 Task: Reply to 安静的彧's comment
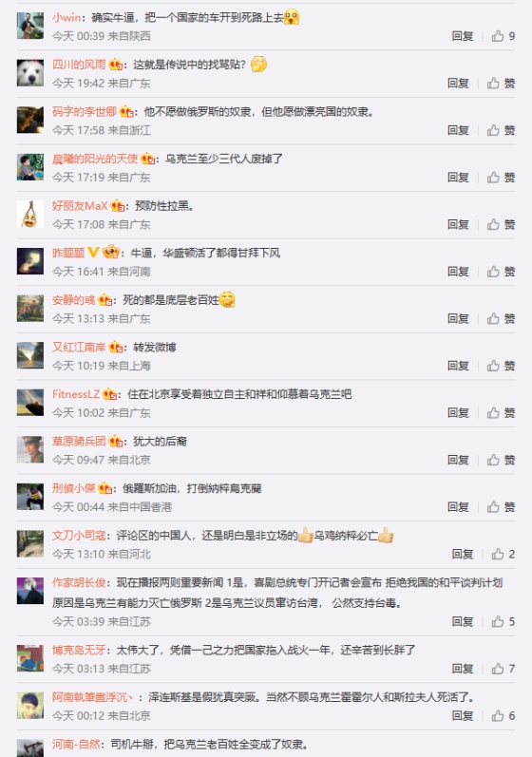458,318
